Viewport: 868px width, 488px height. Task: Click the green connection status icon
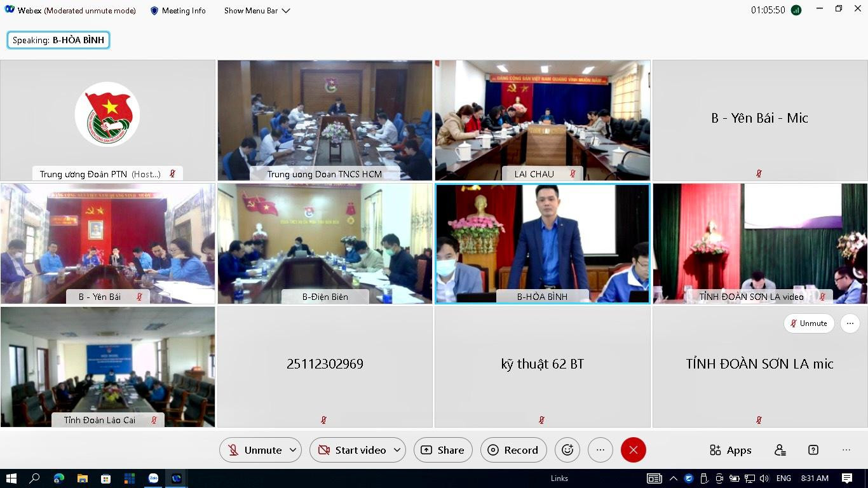coord(796,11)
